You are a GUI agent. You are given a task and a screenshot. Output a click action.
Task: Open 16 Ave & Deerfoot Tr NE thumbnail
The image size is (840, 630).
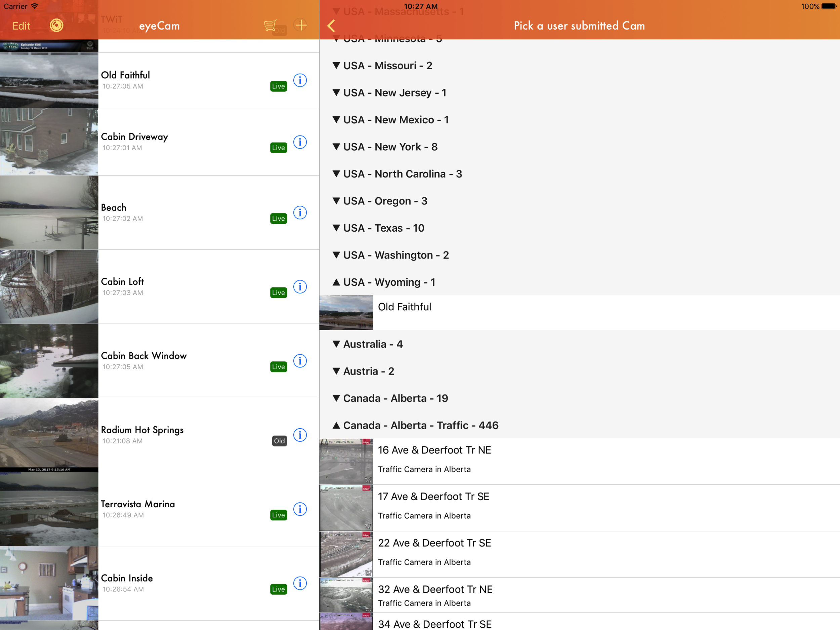point(346,461)
